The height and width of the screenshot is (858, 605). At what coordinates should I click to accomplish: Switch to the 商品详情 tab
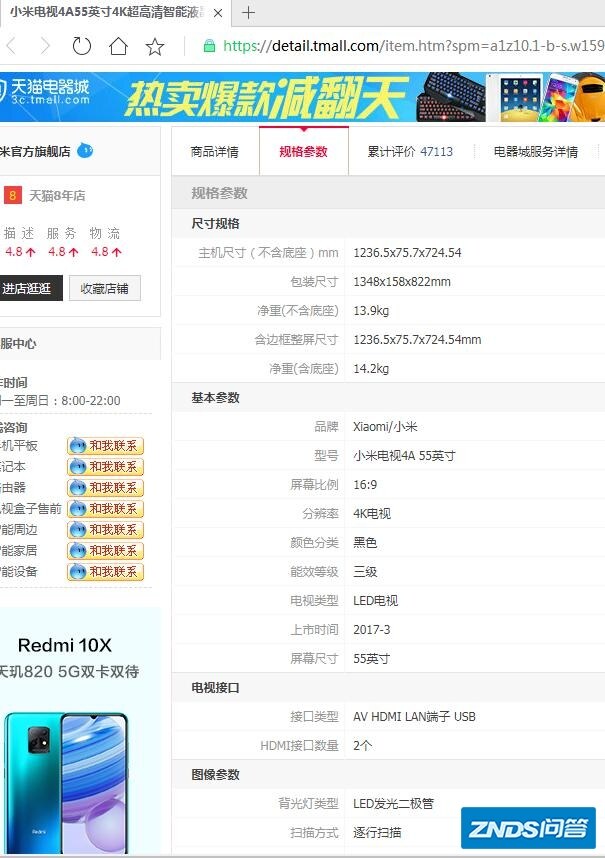[214, 152]
